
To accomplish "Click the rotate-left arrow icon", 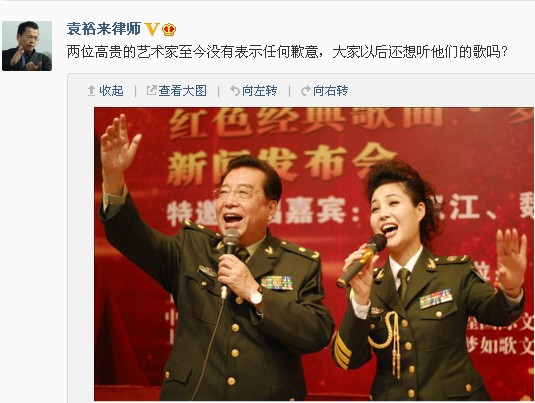I will pos(235,91).
